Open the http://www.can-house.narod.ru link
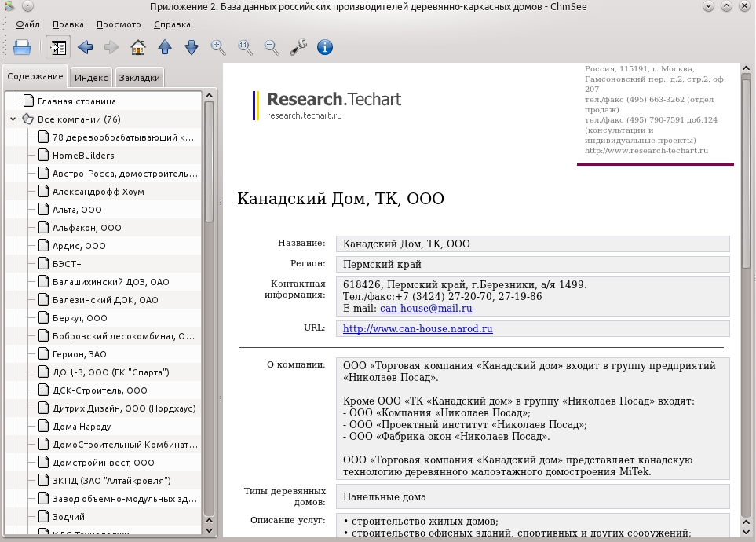This screenshot has height=542, width=756. click(x=418, y=328)
